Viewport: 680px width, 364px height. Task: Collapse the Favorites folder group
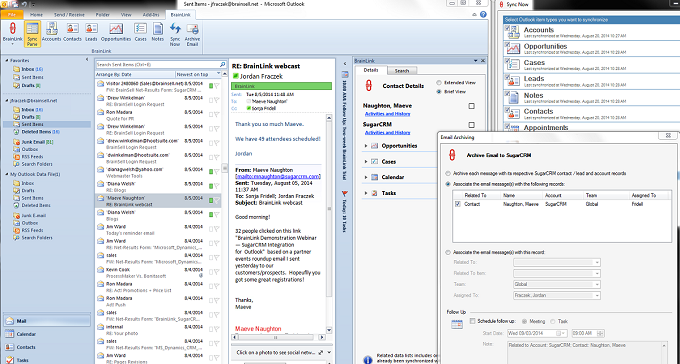[7, 61]
